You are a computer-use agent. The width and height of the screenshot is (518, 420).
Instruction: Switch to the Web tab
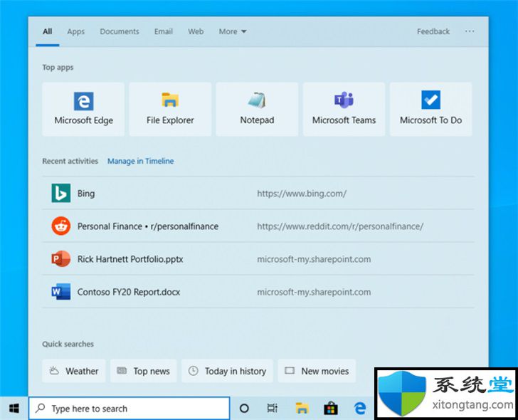click(x=196, y=31)
